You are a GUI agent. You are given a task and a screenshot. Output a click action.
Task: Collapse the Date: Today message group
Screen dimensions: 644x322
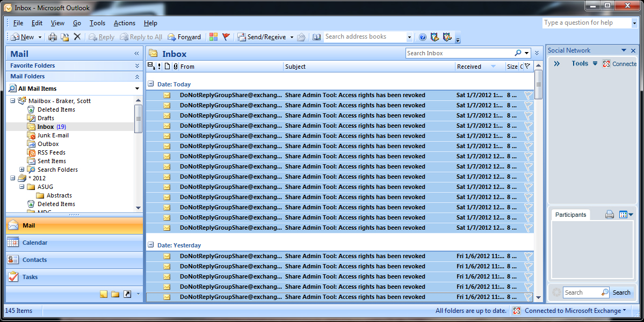[x=151, y=84]
